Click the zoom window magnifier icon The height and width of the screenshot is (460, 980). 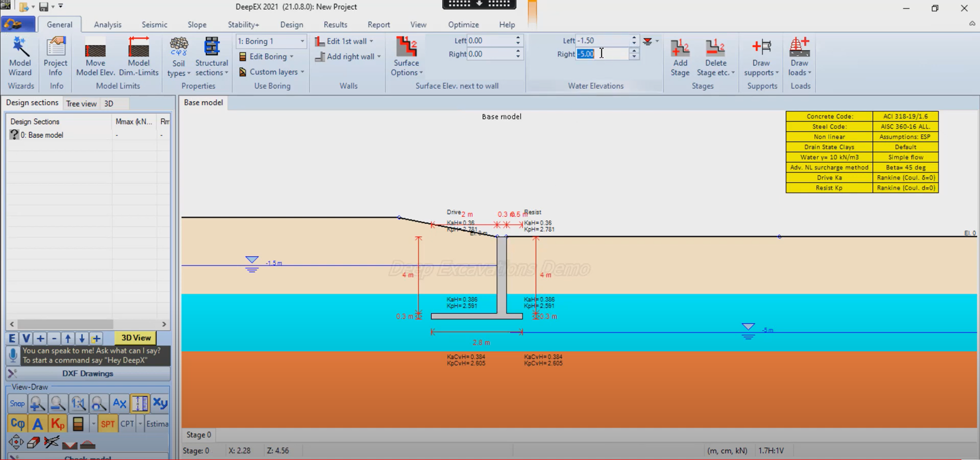click(98, 404)
